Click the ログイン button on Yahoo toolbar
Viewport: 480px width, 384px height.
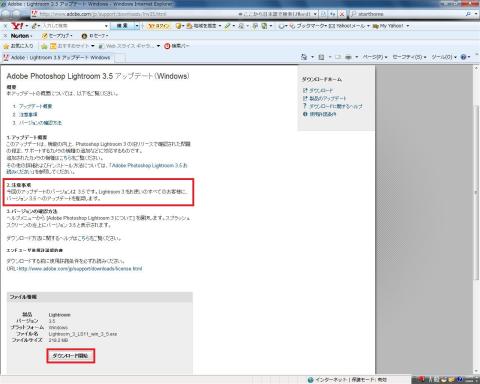[x=159, y=26]
